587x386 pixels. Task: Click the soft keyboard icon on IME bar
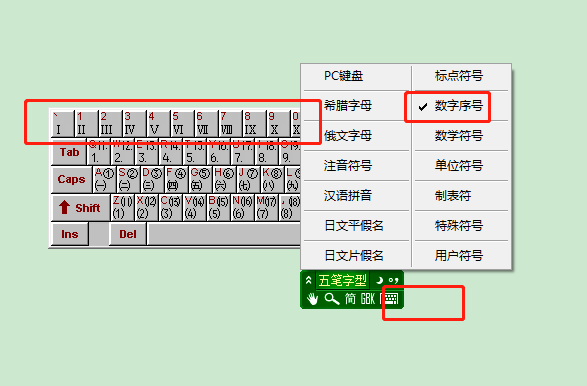point(390,299)
